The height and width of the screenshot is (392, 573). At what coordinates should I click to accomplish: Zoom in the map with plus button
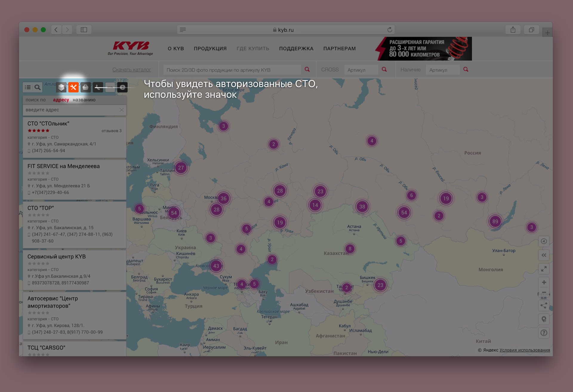544,282
